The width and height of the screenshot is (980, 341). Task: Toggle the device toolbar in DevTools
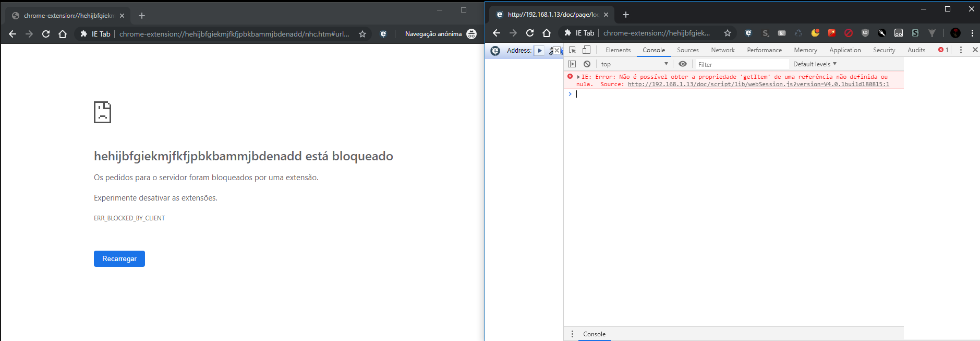coord(586,50)
